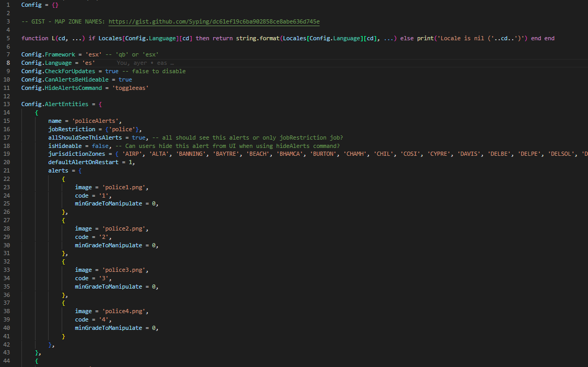Click the true value of Config.CheckForUpdates

(x=111, y=71)
